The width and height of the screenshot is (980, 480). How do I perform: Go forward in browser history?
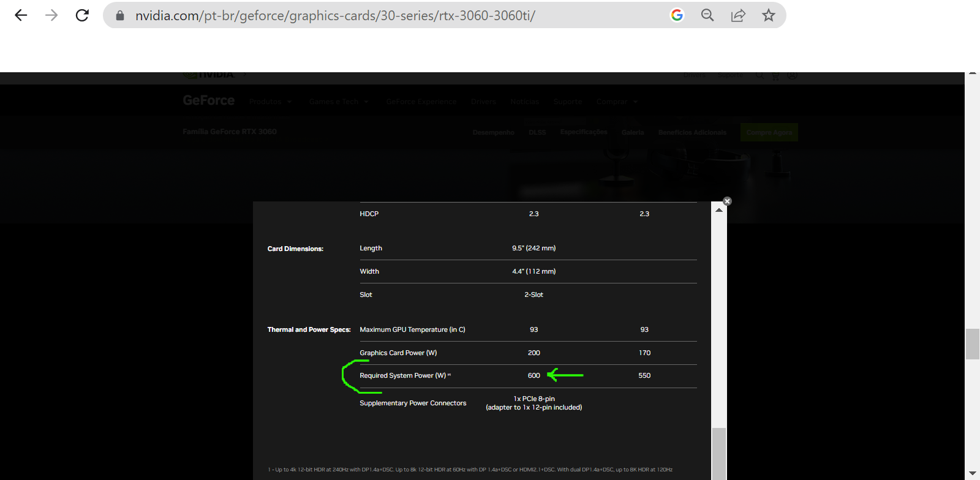coord(51,15)
